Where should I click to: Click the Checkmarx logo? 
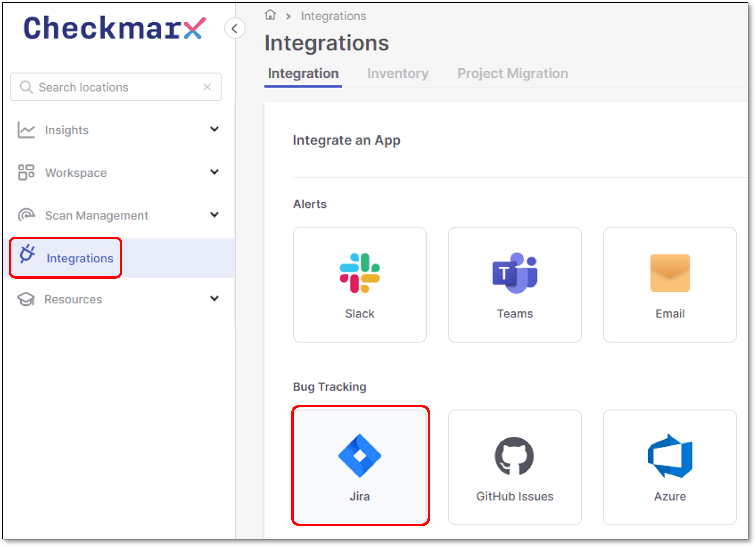pos(115,28)
